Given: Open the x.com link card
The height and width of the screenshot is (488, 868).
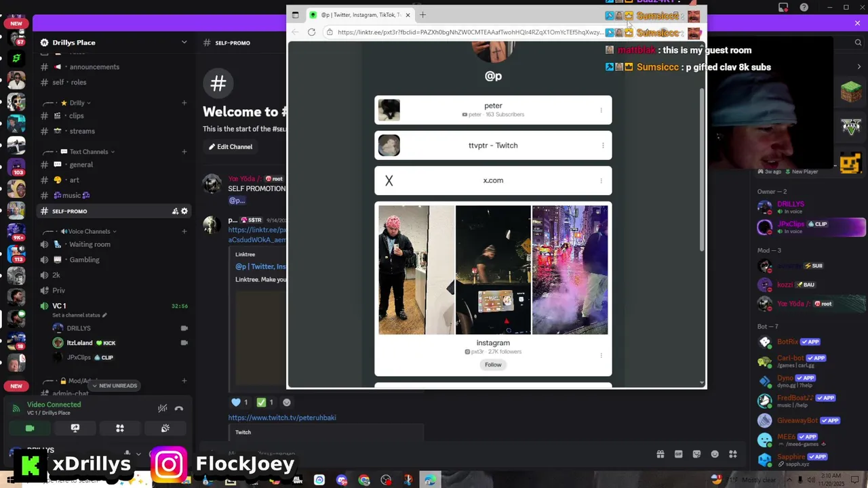Looking at the screenshot, I should click(493, 180).
